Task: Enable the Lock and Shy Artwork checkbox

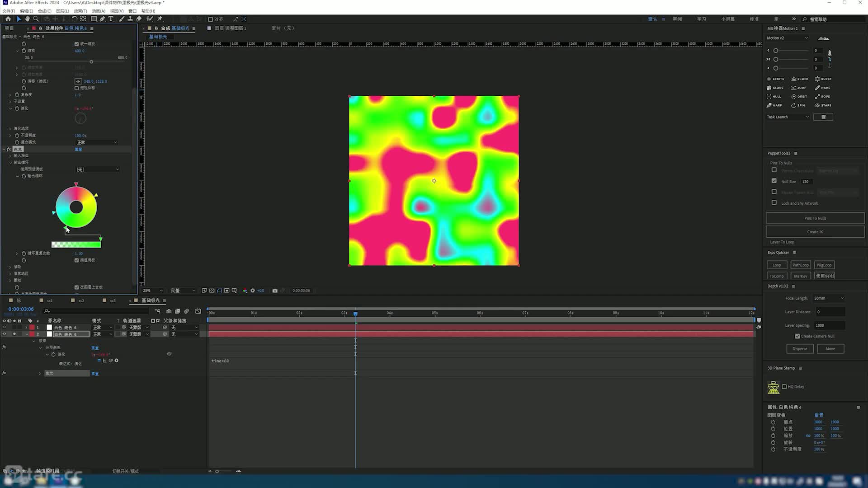Action: [x=774, y=202]
